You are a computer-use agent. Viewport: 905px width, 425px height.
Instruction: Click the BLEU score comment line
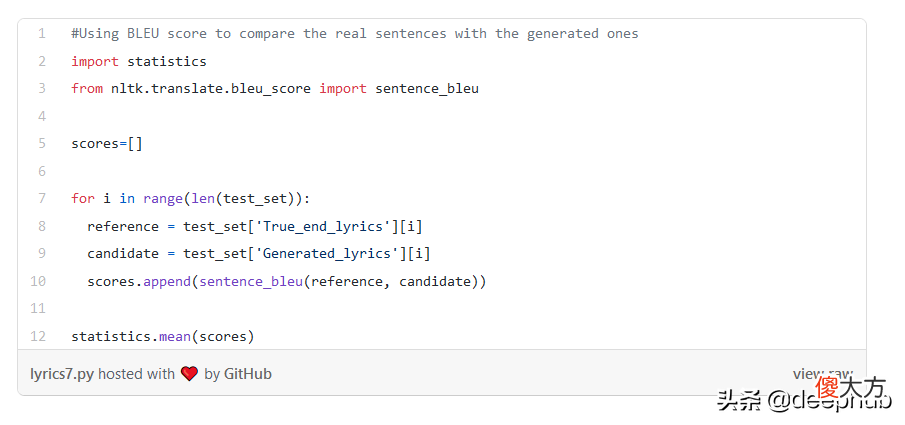355,33
